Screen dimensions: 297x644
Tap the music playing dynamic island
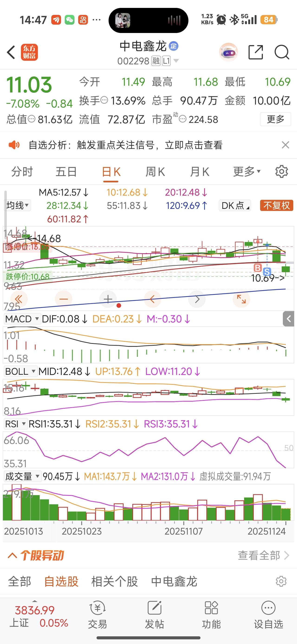tap(148, 20)
